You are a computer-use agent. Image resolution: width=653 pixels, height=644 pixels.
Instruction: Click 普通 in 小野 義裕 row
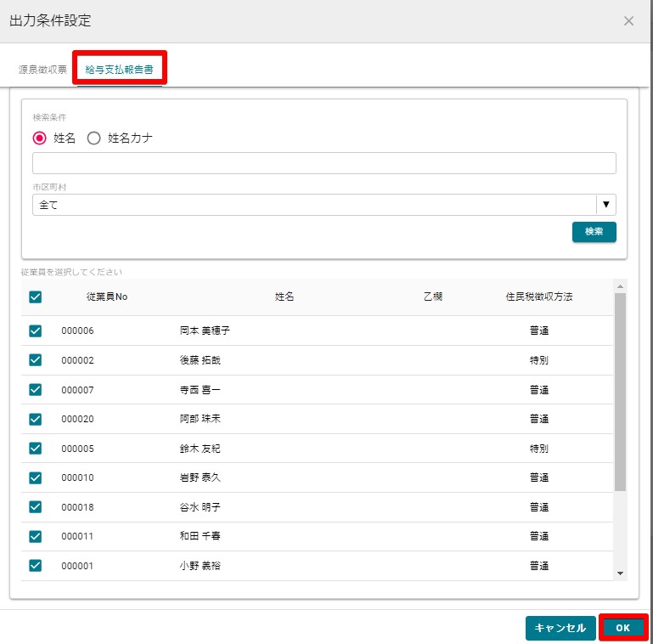click(539, 566)
